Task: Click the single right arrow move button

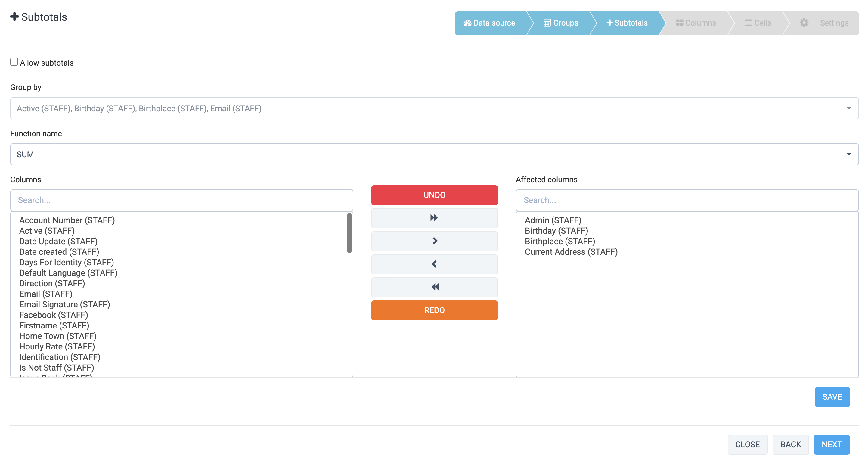Action: tap(434, 241)
